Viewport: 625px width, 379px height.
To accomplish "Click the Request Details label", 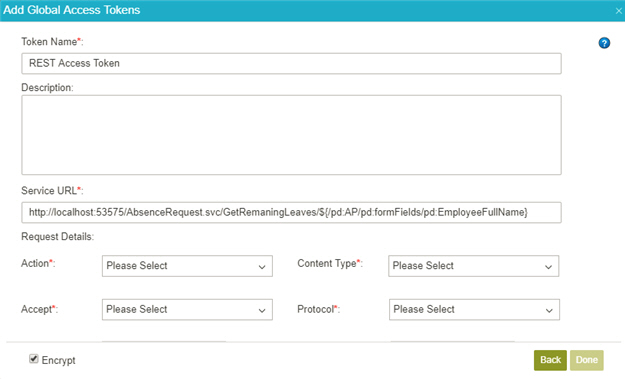I will [57, 237].
